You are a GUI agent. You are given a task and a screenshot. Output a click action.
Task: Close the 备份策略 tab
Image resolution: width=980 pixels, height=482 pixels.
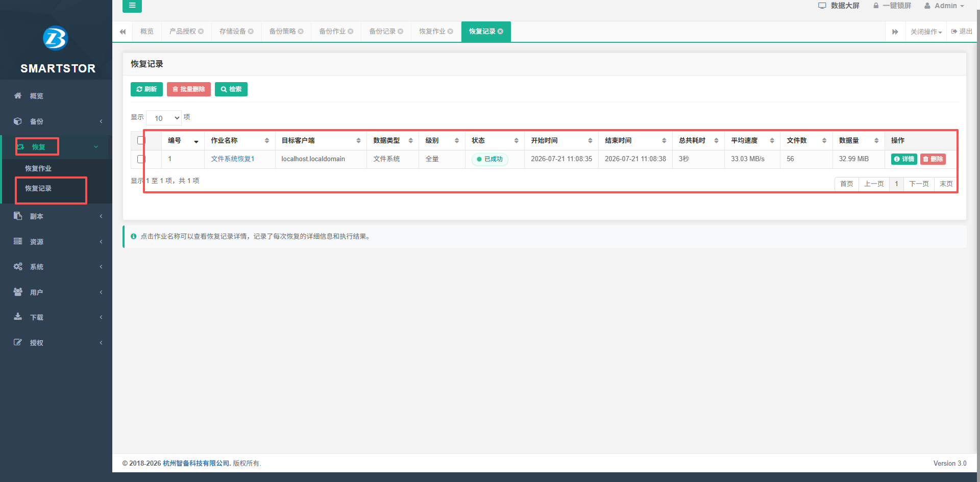pos(301,32)
